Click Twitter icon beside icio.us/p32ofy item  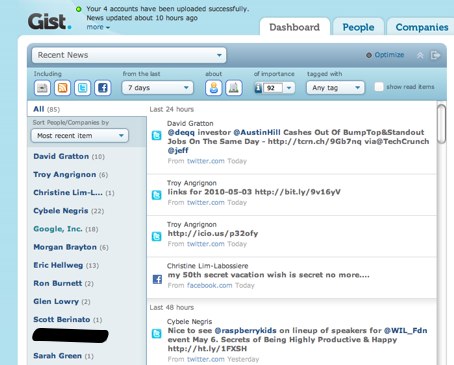coord(157,236)
